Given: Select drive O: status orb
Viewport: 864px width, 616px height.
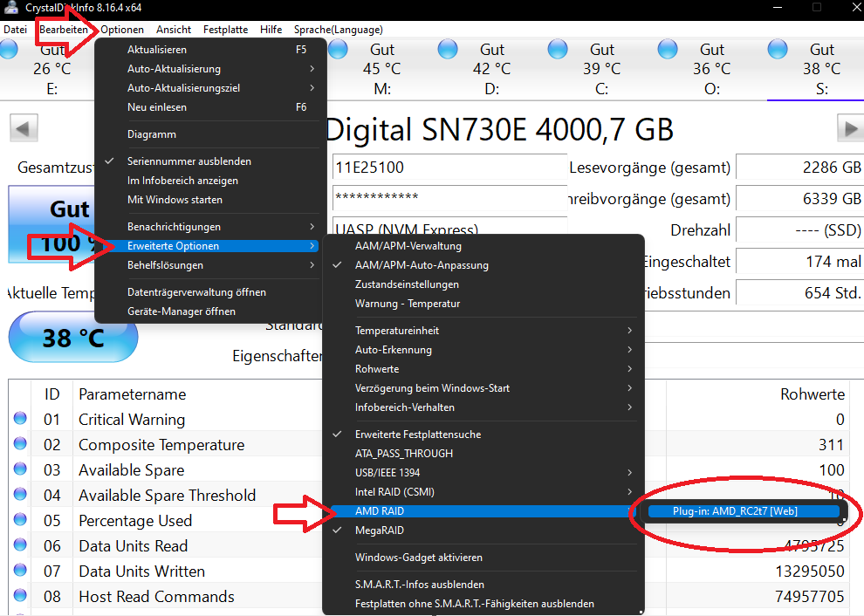Looking at the screenshot, I should coord(668,50).
